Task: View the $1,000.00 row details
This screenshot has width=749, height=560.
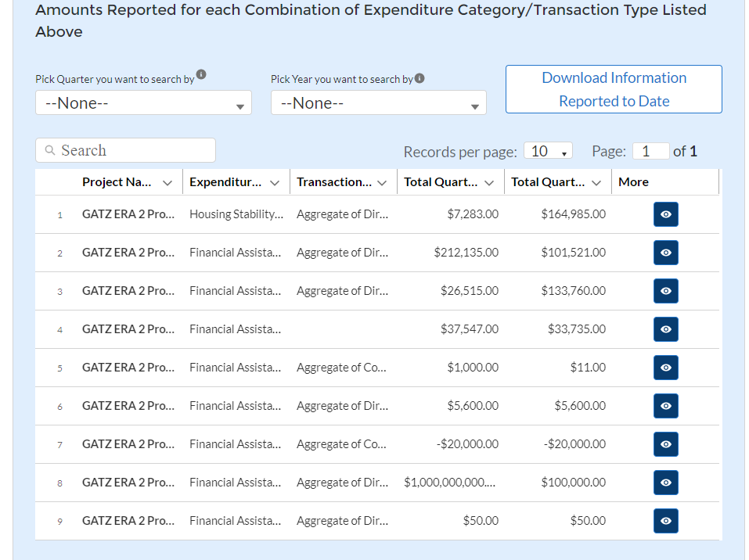Action: [665, 368]
